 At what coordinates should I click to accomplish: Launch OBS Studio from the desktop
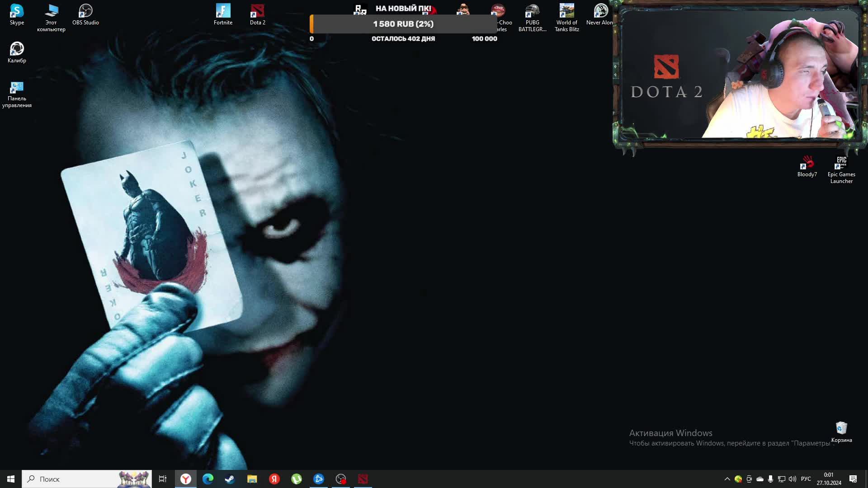85,14
